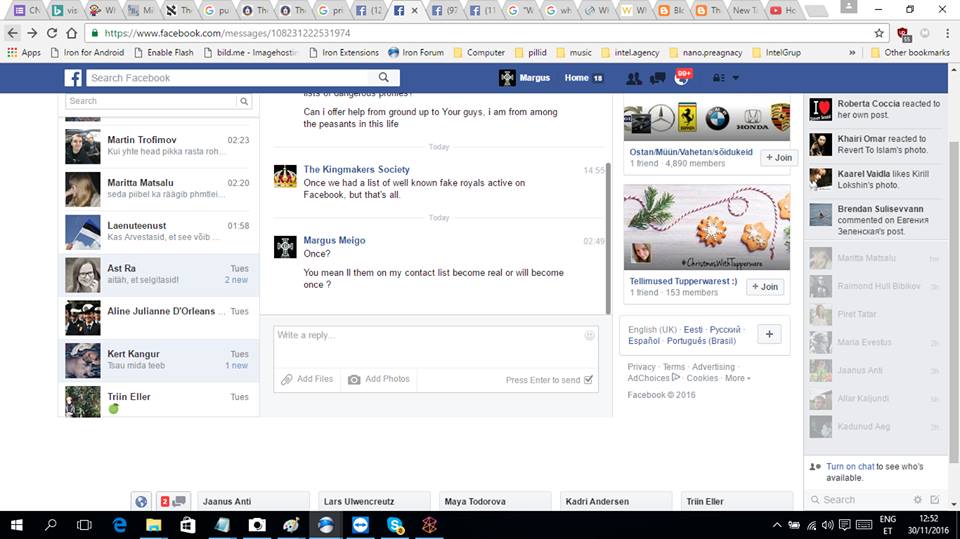This screenshot has width=960, height=539.
Task: Open the pillid bookmark folder
Action: [530, 53]
